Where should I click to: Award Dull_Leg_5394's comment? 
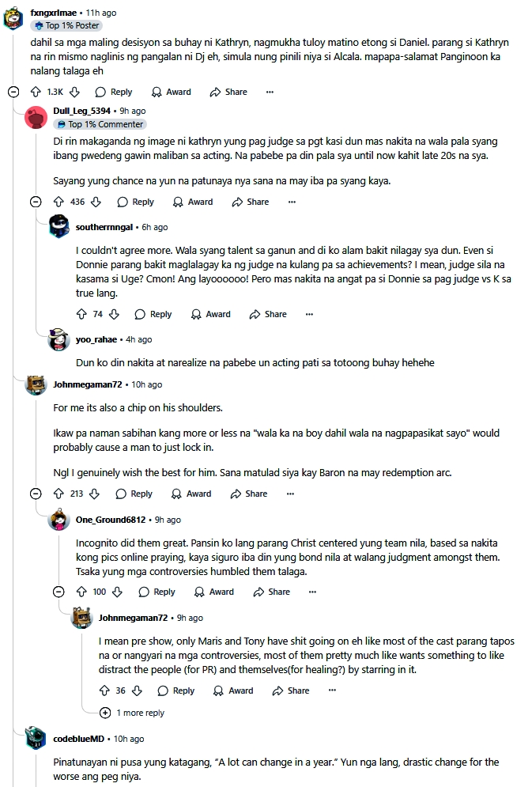[193, 202]
